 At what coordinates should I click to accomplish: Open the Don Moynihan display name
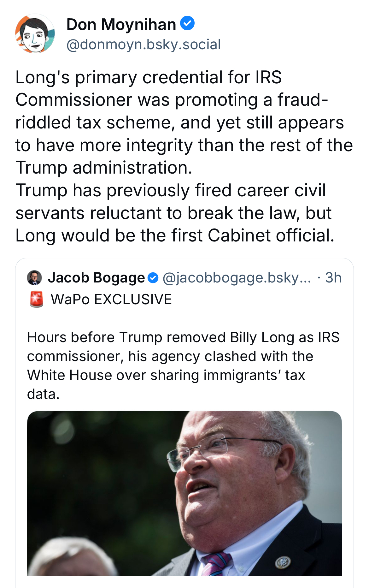[121, 24]
